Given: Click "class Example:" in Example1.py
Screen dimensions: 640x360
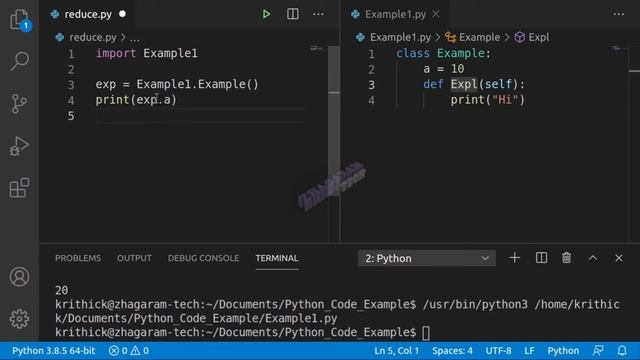Looking at the screenshot, I should [x=443, y=53].
